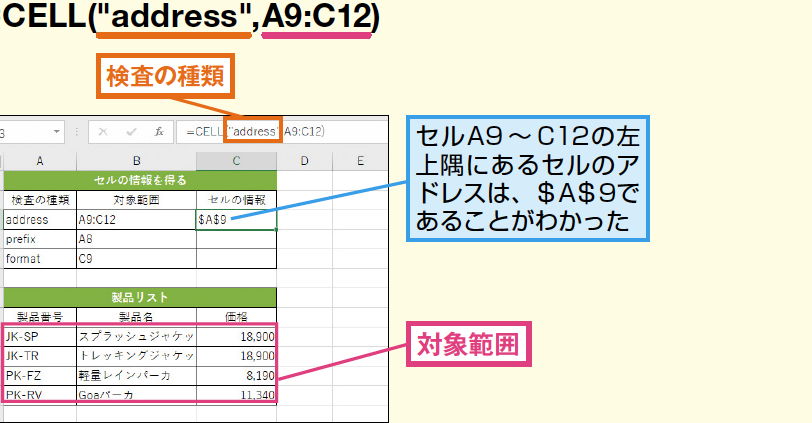Select the 製品番号 header cell
The height and width of the screenshot is (423, 812).
coord(40,316)
